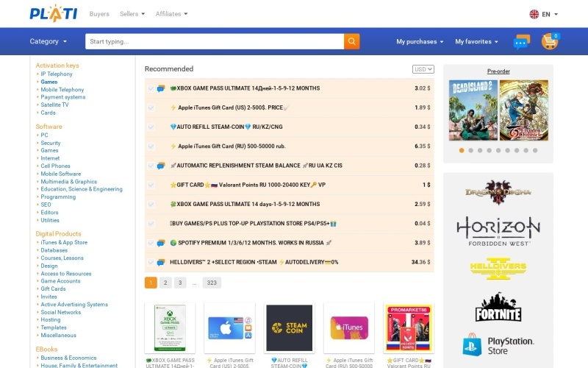Expand My purchases dropdown
The height and width of the screenshot is (368, 588).
coord(420,42)
